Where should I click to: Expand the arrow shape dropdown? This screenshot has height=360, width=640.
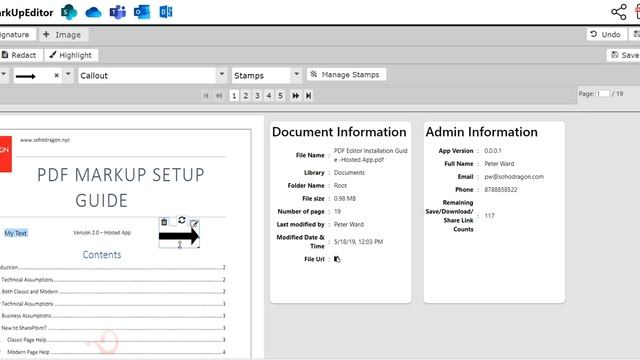(x=68, y=75)
